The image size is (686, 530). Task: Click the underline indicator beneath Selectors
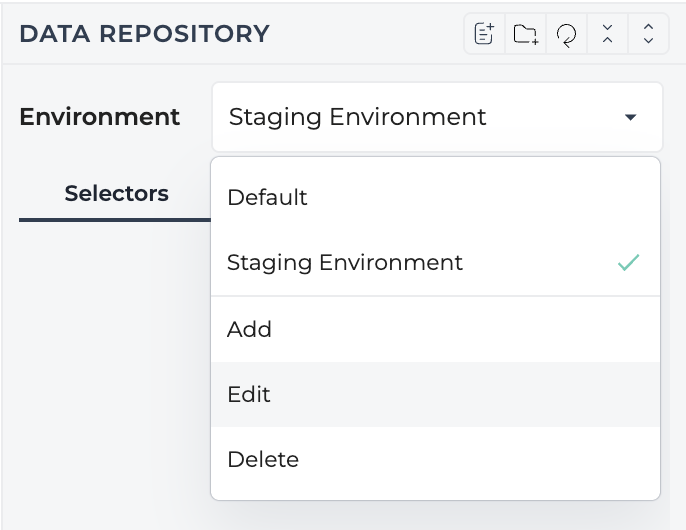click(x=115, y=220)
